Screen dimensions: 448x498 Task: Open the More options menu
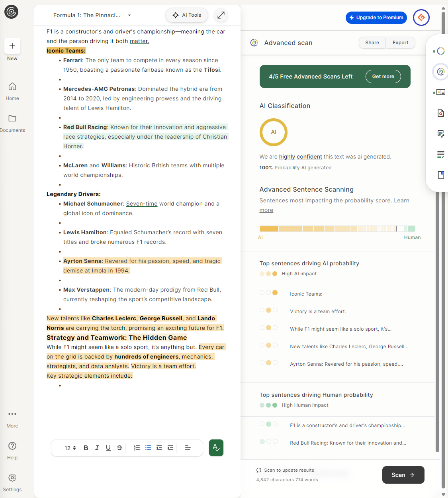(x=12, y=419)
